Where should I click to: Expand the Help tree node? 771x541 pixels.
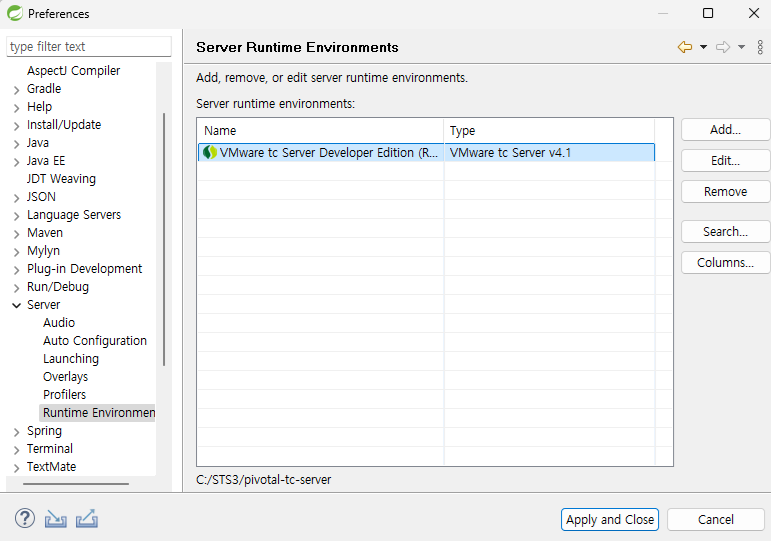17,108
